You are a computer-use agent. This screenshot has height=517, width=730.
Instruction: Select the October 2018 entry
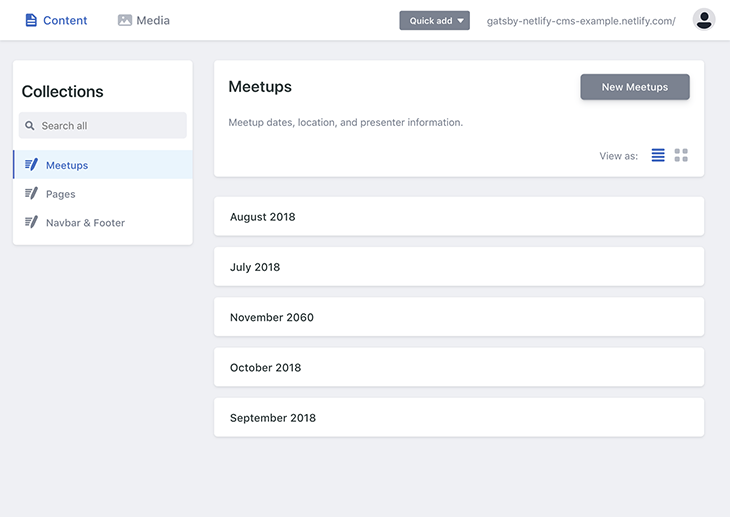coord(459,367)
